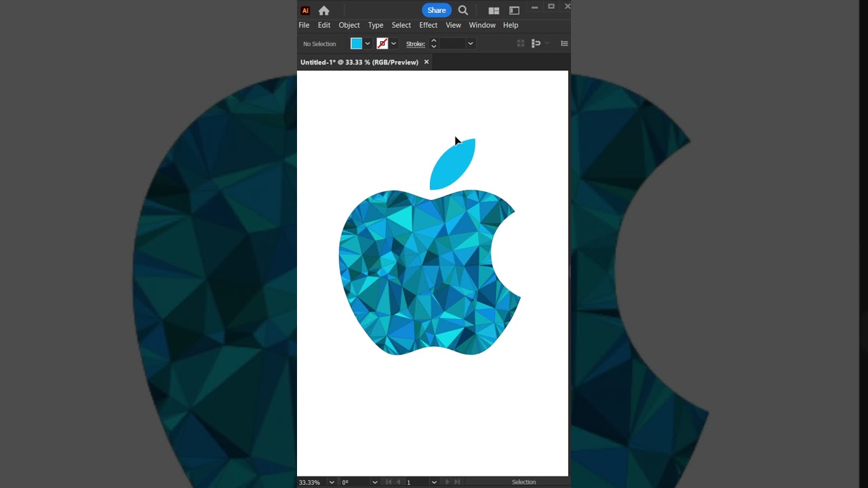This screenshot has width=868, height=488.
Task: Open the Stroke panel link
Action: 416,43
